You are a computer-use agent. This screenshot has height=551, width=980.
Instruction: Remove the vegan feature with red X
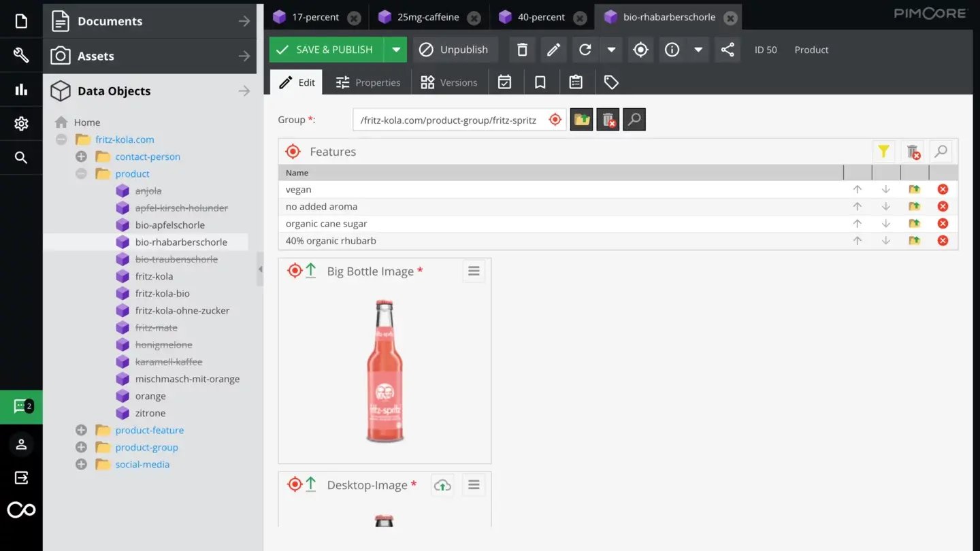(x=943, y=189)
